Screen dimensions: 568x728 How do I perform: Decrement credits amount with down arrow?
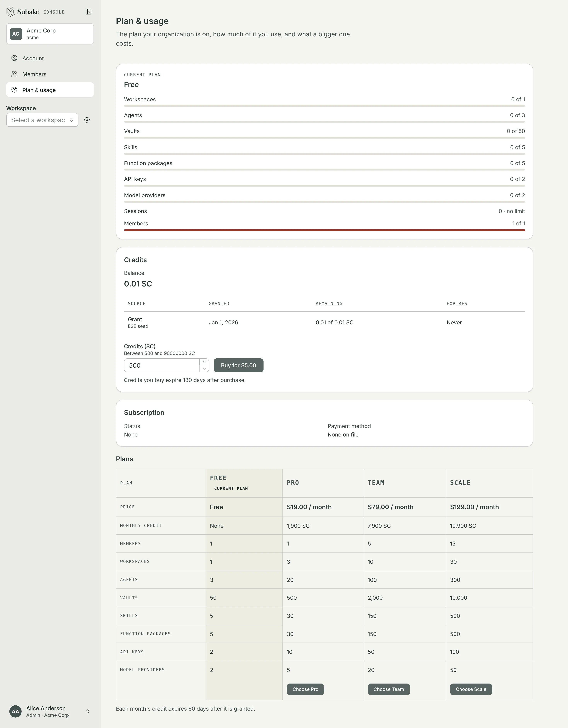[204, 369]
